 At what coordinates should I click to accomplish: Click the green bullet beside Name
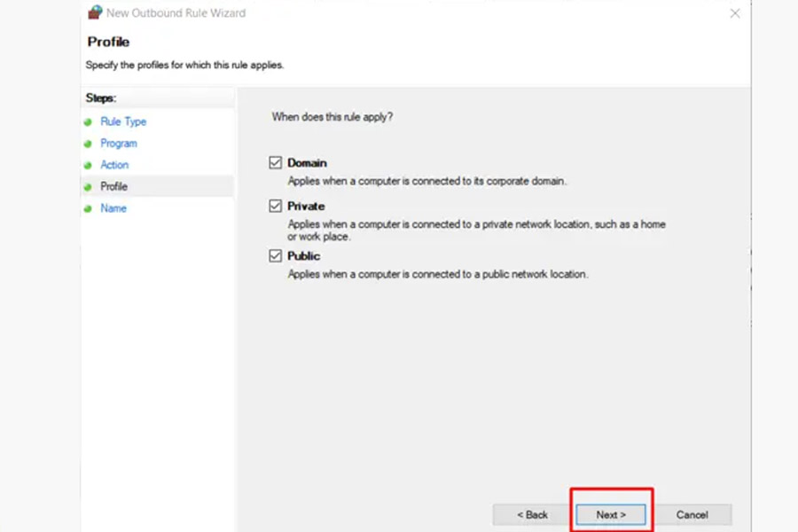[88, 208]
